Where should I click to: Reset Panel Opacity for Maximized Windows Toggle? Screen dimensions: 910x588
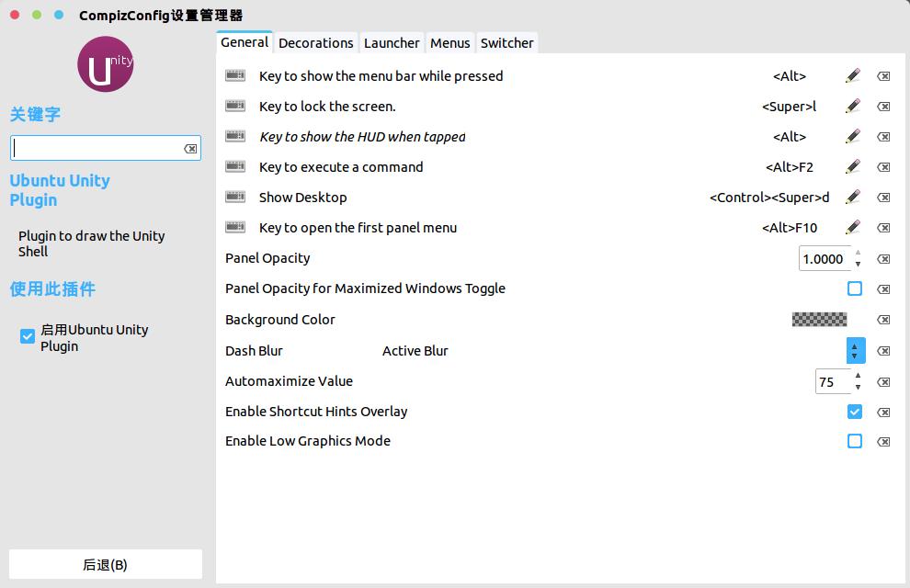[x=883, y=288]
